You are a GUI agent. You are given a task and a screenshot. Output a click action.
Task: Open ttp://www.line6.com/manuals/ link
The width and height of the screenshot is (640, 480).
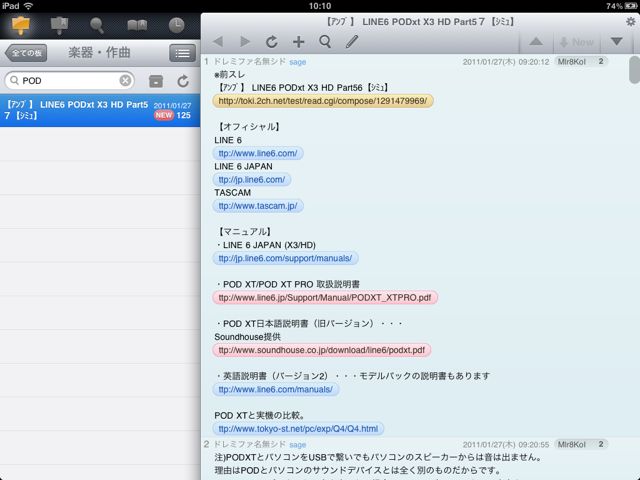[276, 389]
